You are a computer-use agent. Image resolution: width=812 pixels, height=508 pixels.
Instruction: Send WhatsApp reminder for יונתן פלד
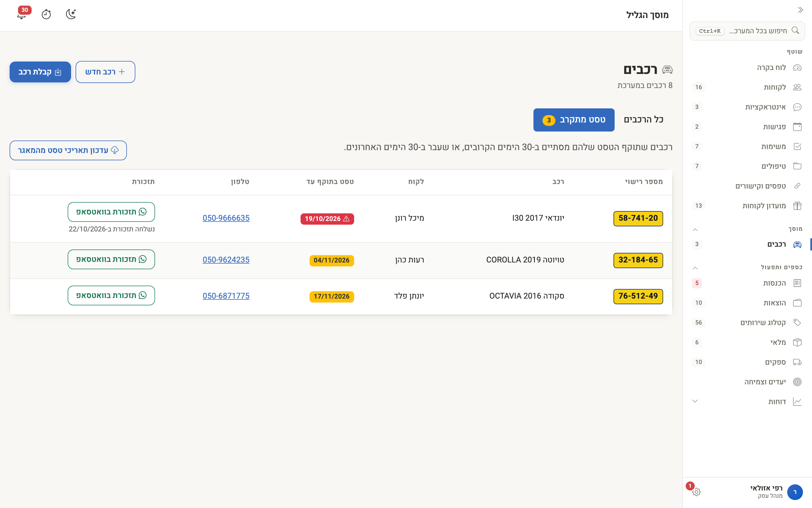pos(111,296)
